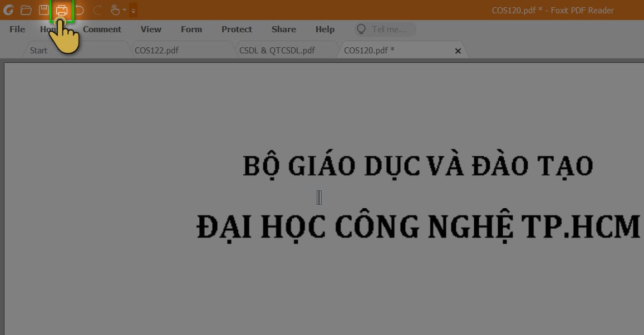Open the File menu

(17, 29)
